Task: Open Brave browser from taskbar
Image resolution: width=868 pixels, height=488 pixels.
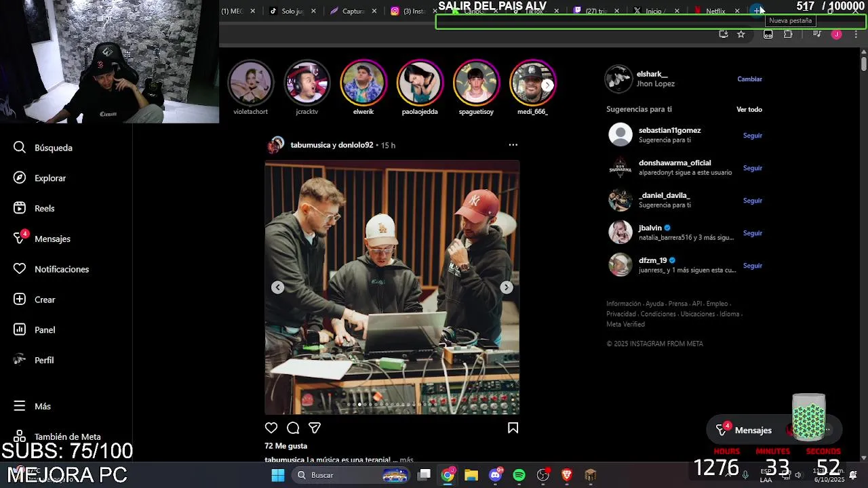Action: [567, 475]
